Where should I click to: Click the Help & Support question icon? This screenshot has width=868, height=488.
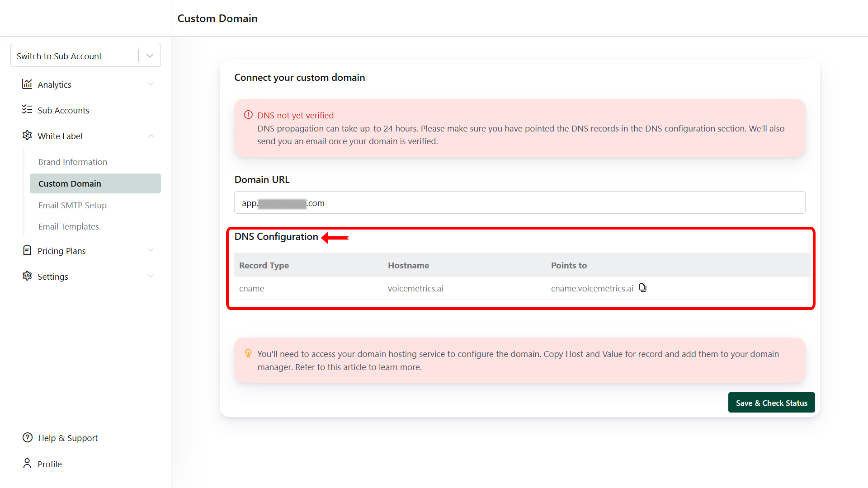pyautogui.click(x=28, y=437)
